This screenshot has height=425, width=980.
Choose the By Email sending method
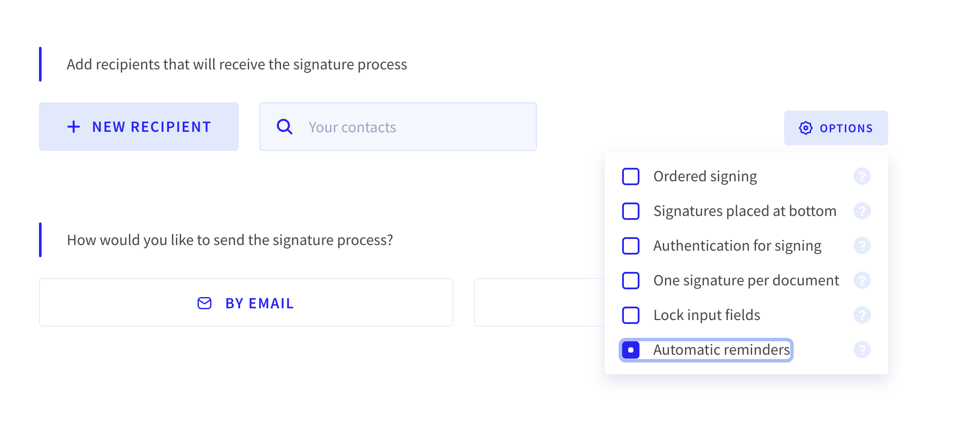click(x=246, y=302)
